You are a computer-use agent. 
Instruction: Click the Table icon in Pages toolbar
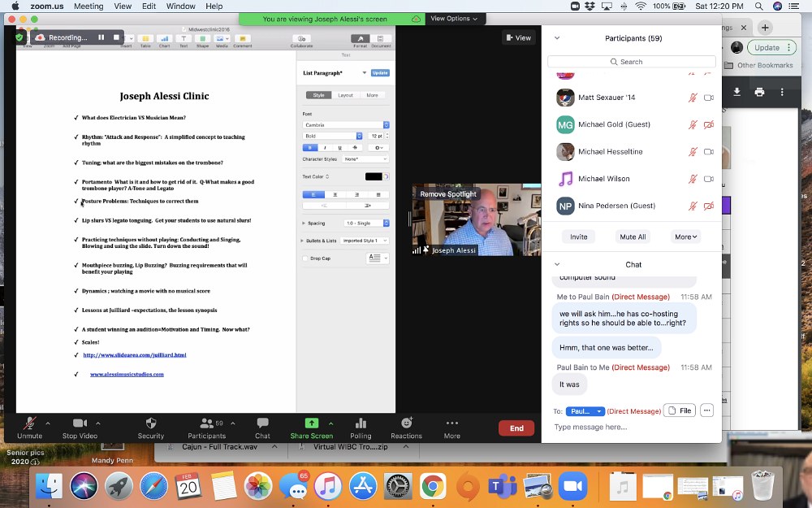click(145, 39)
